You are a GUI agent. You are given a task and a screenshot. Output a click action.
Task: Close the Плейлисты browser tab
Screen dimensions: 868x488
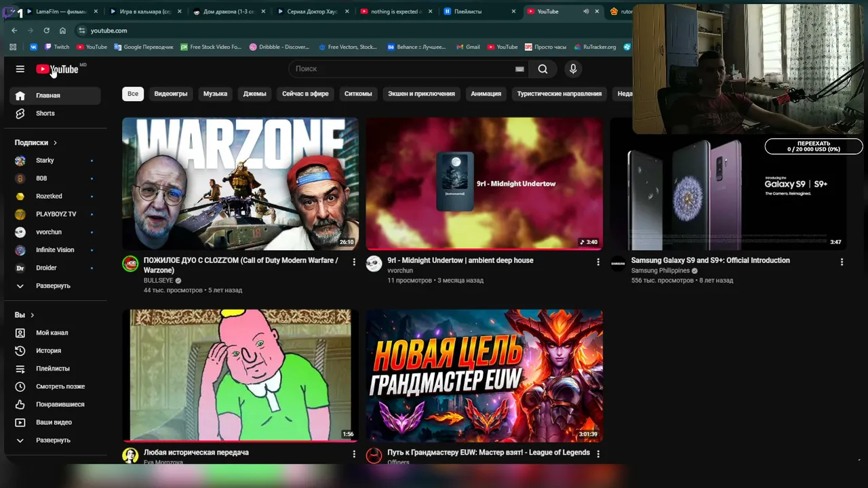(513, 12)
